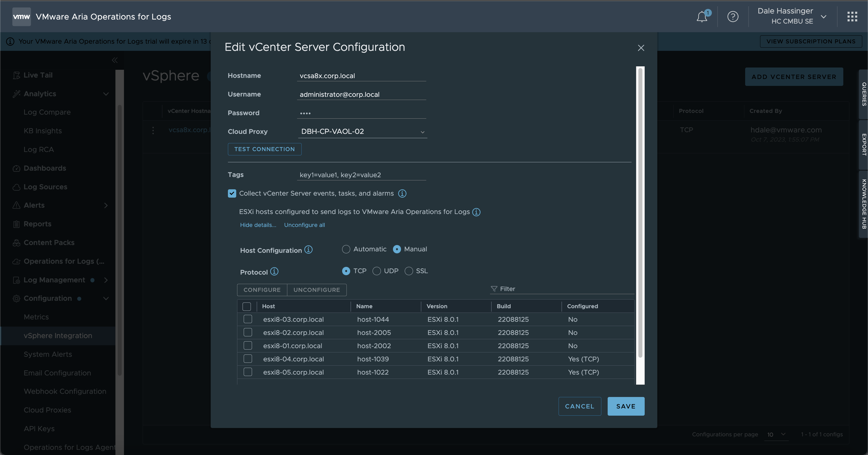Select the SSL protocol radio button
Screen dimensions: 868x455
[409, 271]
